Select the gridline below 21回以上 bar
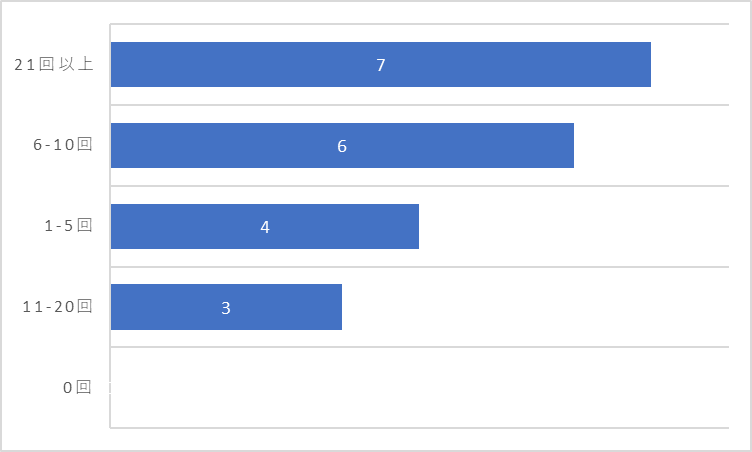Screen dimensions: 752x452 [x=420, y=105]
